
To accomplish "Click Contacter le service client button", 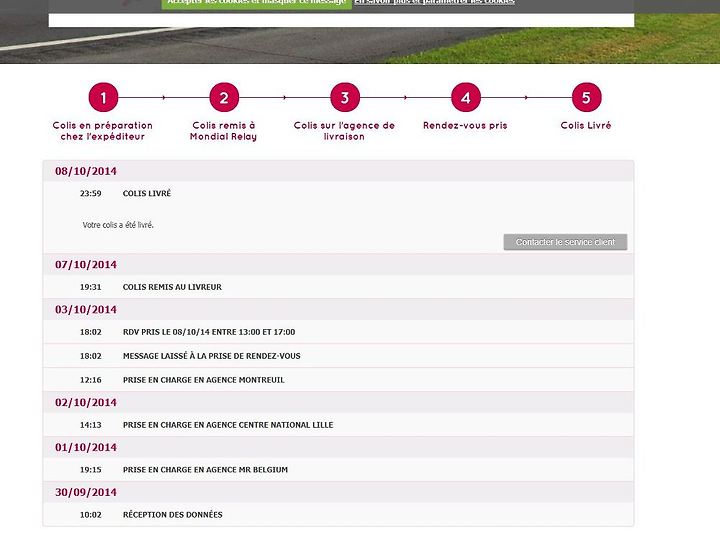I will [565, 242].
